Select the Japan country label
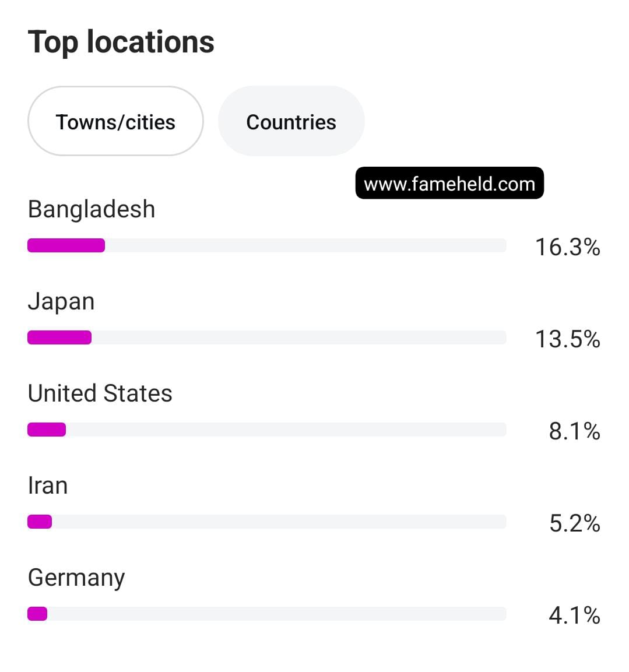This screenshot has width=629, height=672. tap(61, 301)
